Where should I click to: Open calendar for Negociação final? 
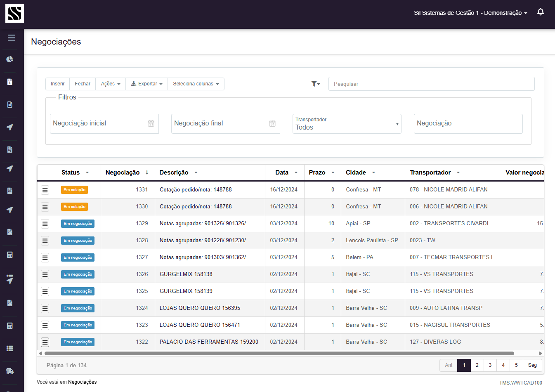(272, 124)
